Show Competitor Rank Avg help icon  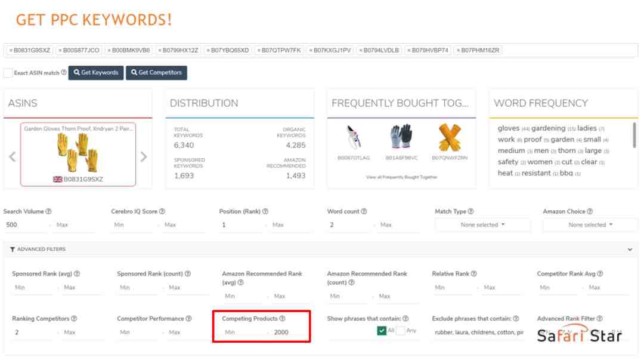point(600,274)
